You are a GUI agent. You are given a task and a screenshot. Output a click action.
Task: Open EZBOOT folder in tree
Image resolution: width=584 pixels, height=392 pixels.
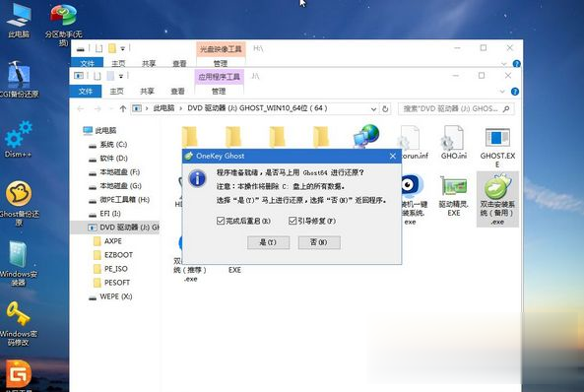tap(118, 255)
